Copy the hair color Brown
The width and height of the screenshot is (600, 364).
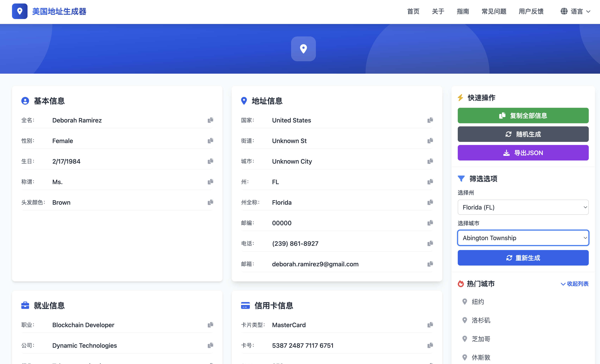[x=210, y=202]
